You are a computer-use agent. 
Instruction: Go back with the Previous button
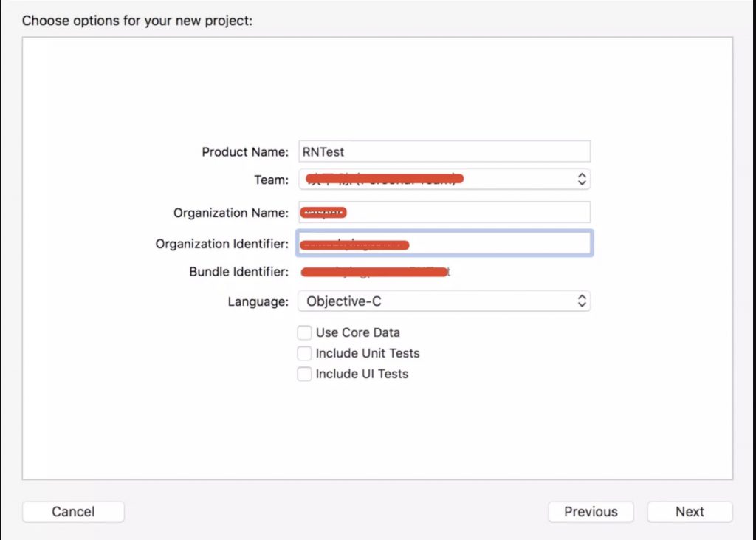pyautogui.click(x=591, y=511)
